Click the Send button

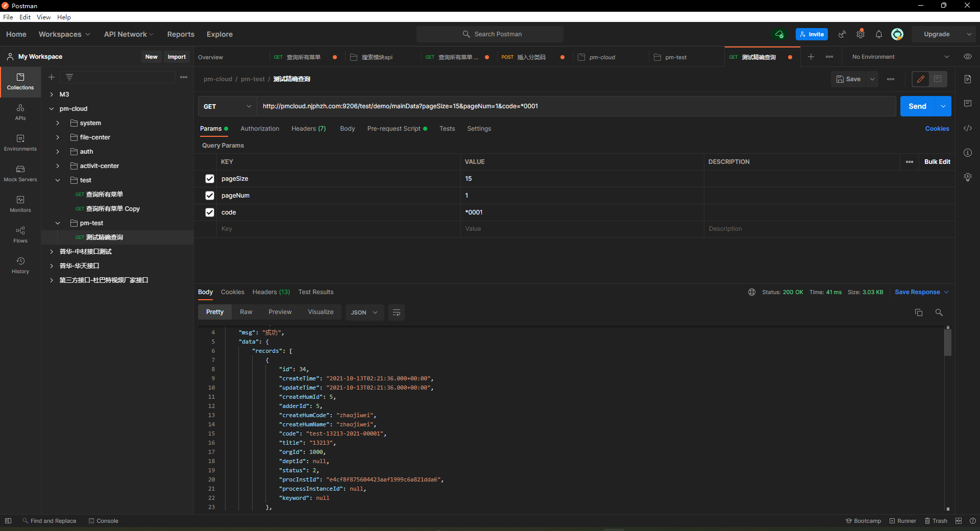917,106
